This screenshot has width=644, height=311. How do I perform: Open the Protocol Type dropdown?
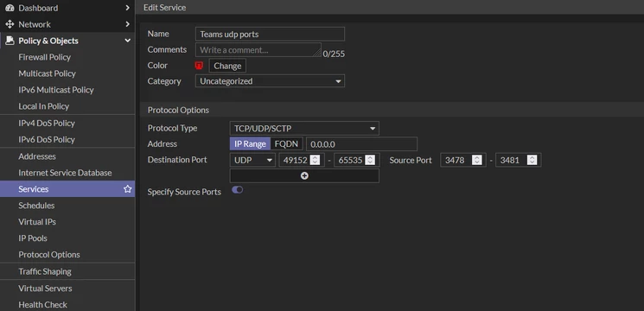[304, 129]
